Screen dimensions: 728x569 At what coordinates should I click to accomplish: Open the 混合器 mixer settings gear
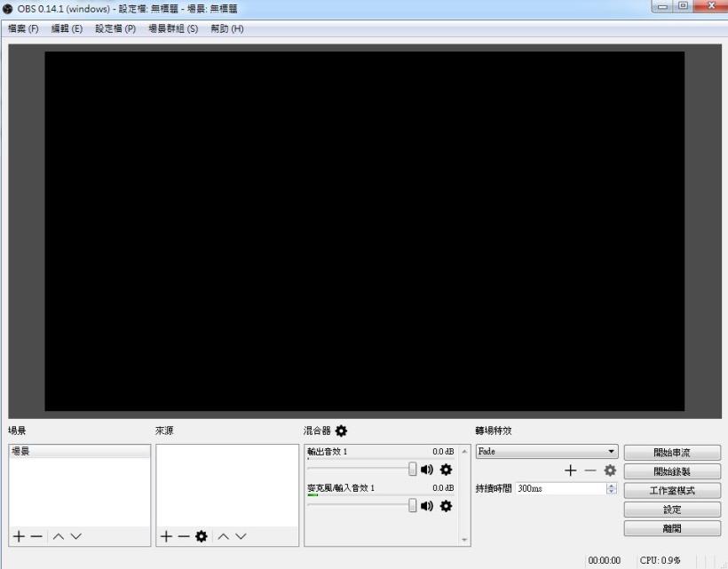click(339, 431)
